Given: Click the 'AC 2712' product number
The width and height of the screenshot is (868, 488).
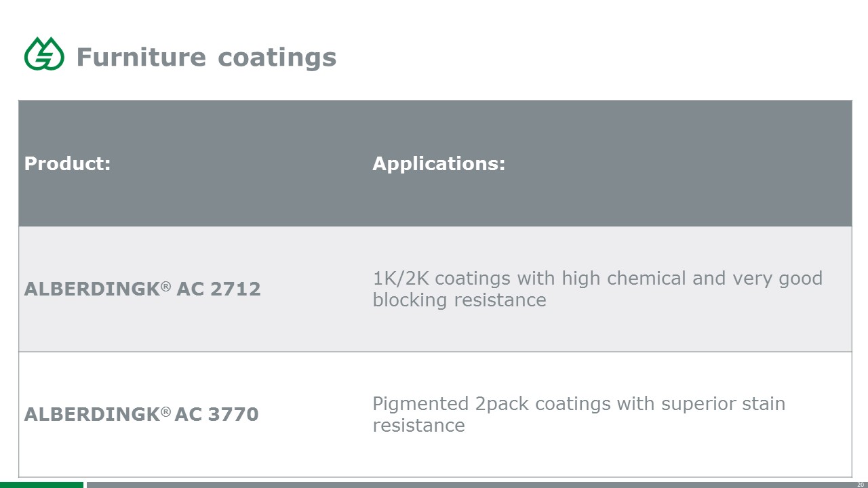Looking at the screenshot, I should coord(218,289).
